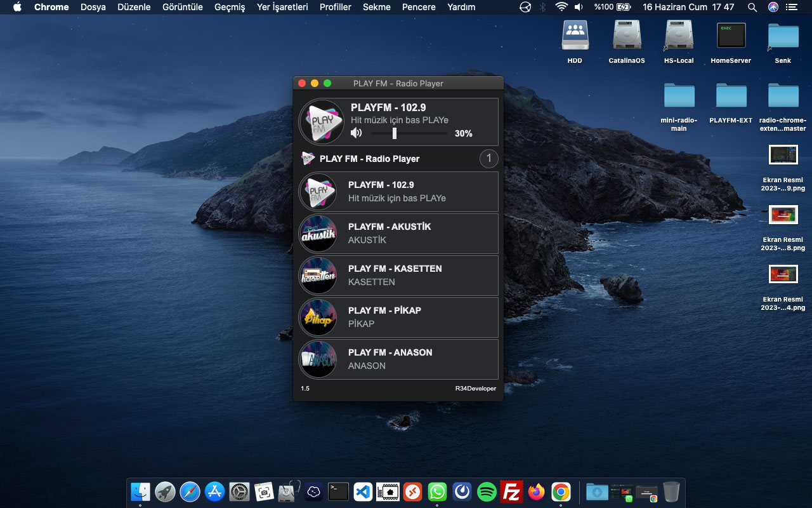The width and height of the screenshot is (812, 508).
Task: Open the Düzenle menu
Action: pos(134,7)
